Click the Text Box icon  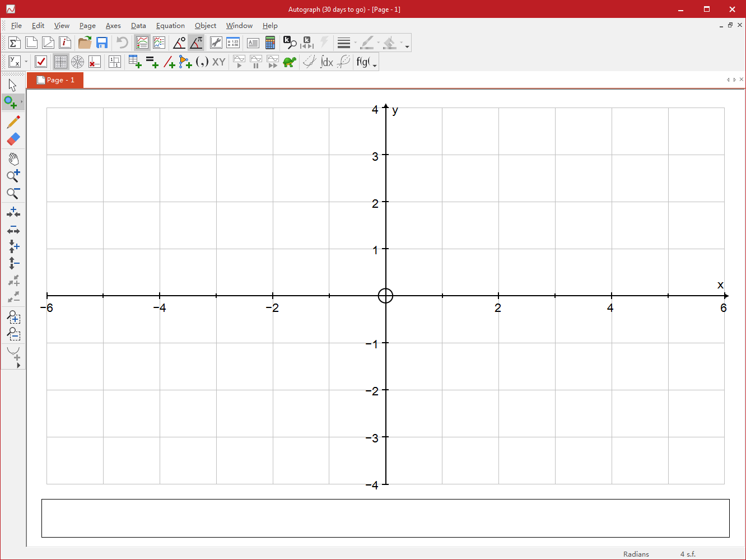[x=253, y=43]
